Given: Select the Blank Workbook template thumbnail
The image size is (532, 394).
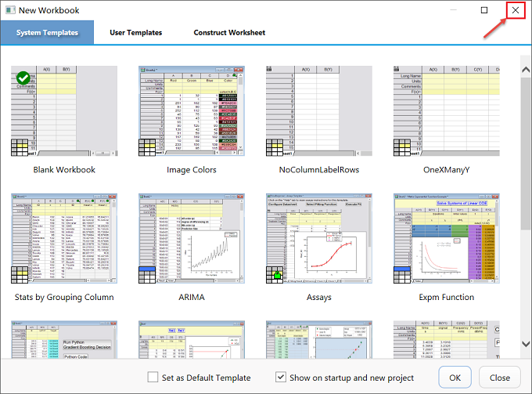Looking at the screenshot, I should pos(64,111).
